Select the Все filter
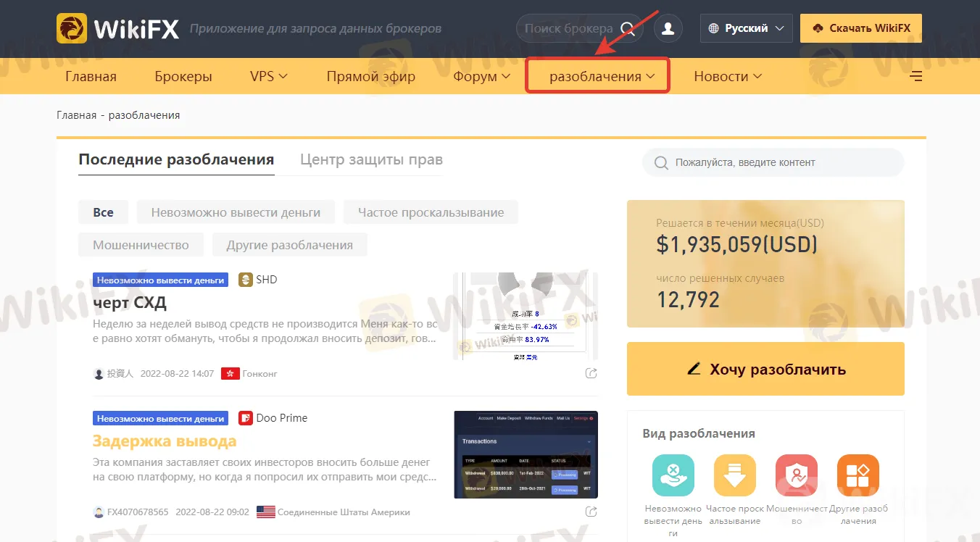The image size is (980, 542). click(103, 212)
